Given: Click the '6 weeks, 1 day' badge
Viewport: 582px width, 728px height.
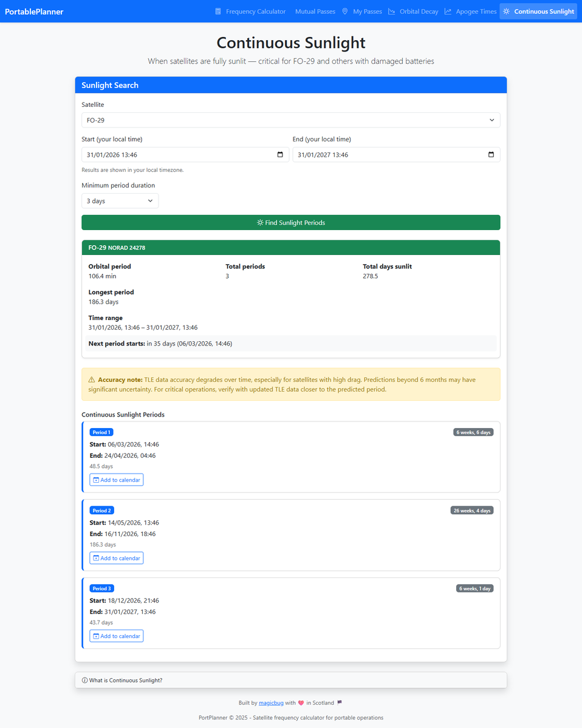Looking at the screenshot, I should click(x=474, y=588).
